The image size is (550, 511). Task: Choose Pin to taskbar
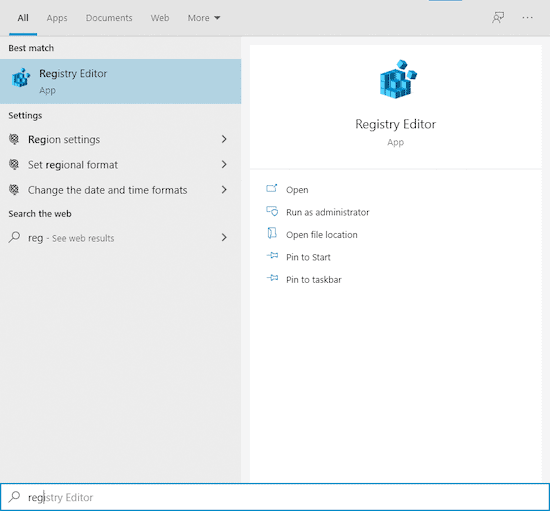click(314, 280)
